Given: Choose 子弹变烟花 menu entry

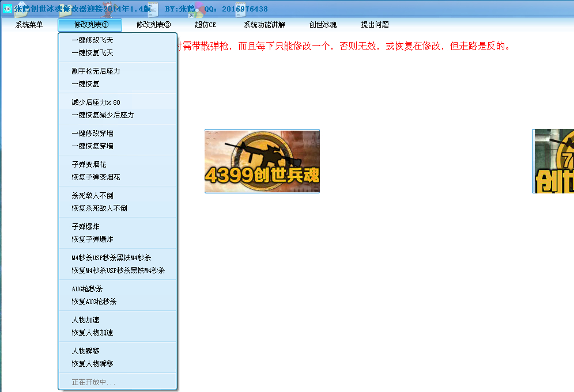Looking at the screenshot, I should [x=118, y=165].
